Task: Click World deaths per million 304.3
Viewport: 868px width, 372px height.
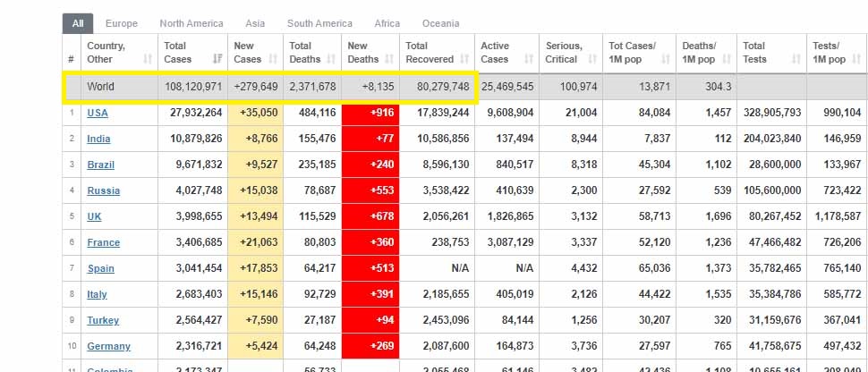Action: (x=719, y=87)
